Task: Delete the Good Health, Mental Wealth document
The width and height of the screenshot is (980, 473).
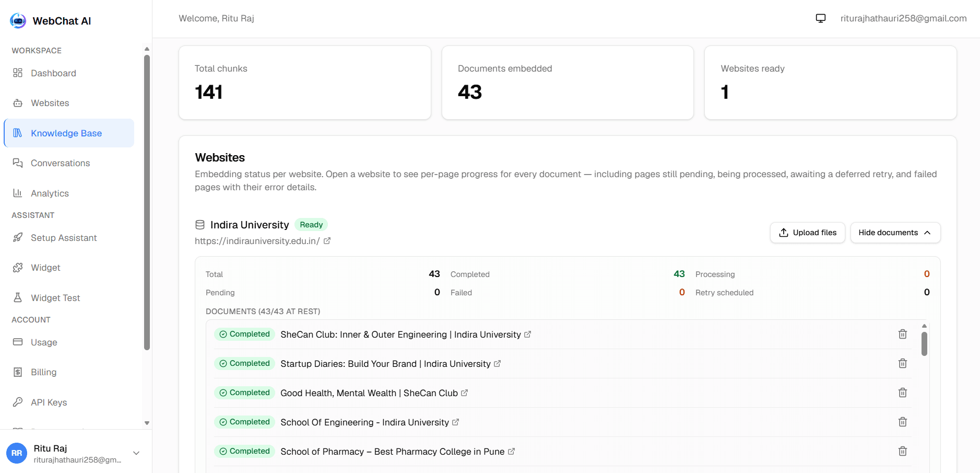Action: [903, 393]
